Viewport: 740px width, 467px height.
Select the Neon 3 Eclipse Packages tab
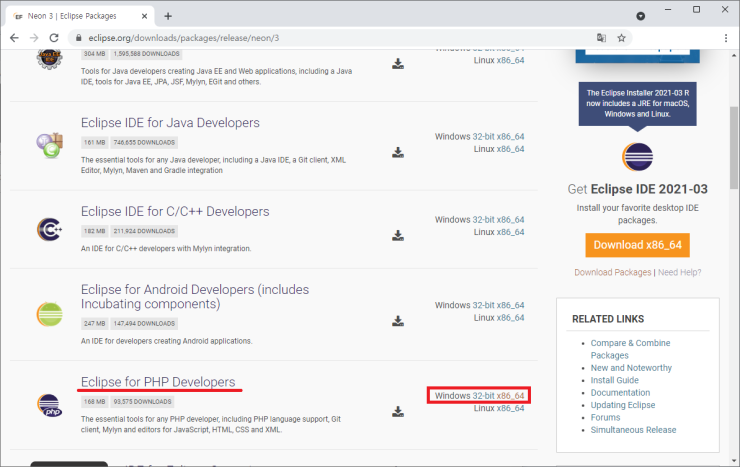coord(75,16)
